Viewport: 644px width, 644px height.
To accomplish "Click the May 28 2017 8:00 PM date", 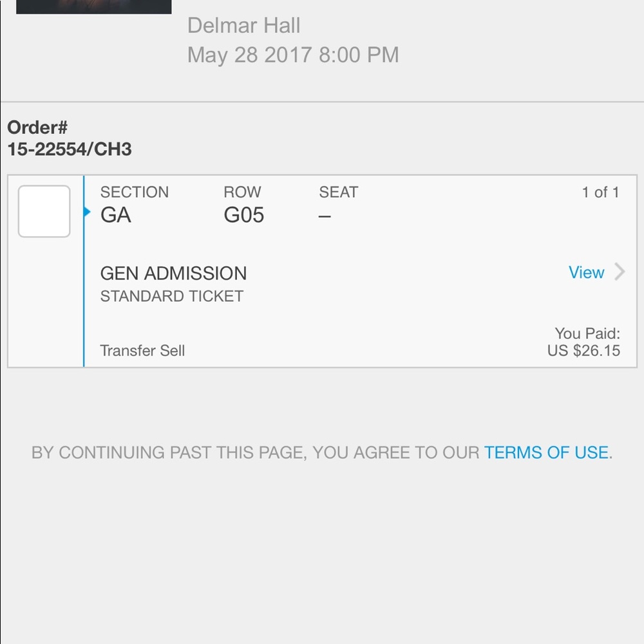I will pyautogui.click(x=293, y=55).
